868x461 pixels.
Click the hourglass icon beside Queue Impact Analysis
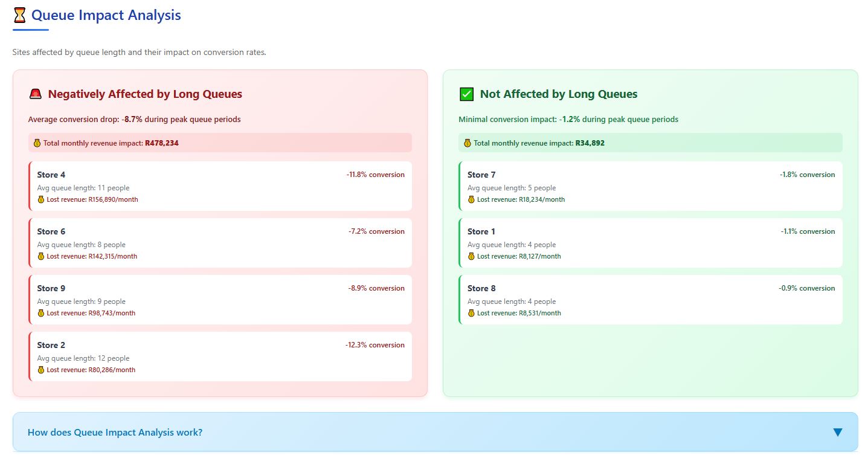click(x=20, y=15)
